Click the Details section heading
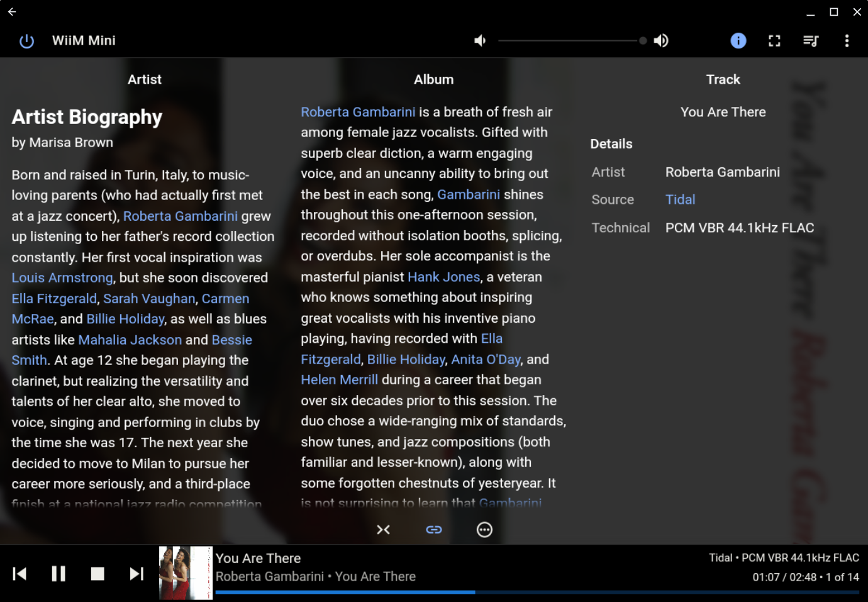 click(611, 144)
